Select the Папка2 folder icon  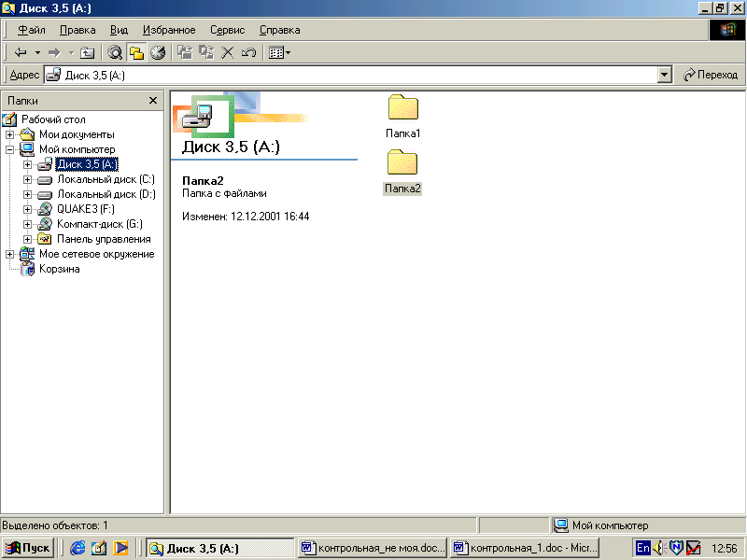tap(402, 162)
